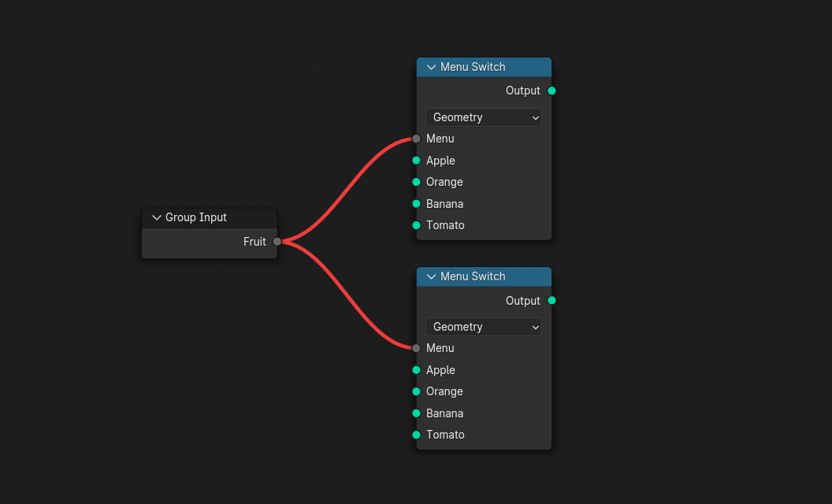The width and height of the screenshot is (832, 504).
Task: Click Banana socket of lower Menu Switch
Action: (417, 413)
